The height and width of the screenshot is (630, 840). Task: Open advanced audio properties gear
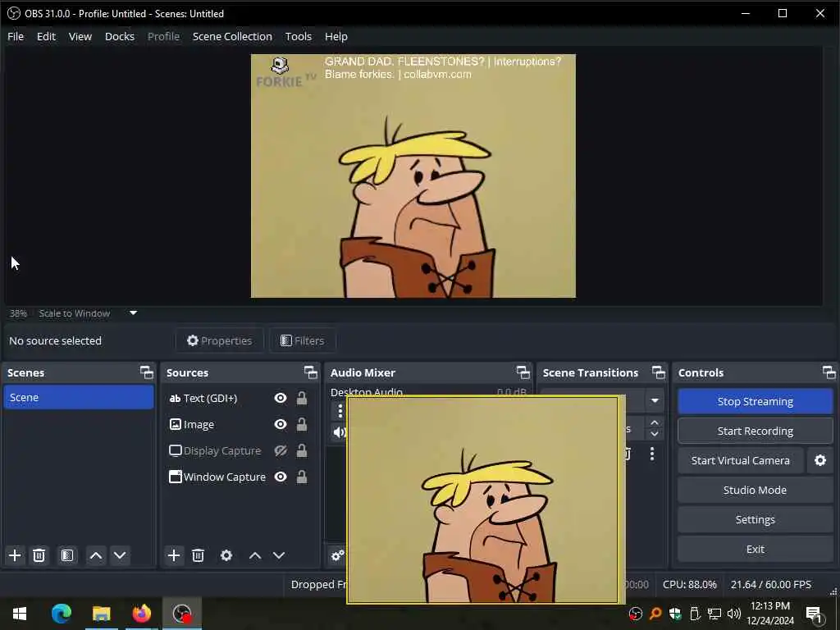[337, 555]
